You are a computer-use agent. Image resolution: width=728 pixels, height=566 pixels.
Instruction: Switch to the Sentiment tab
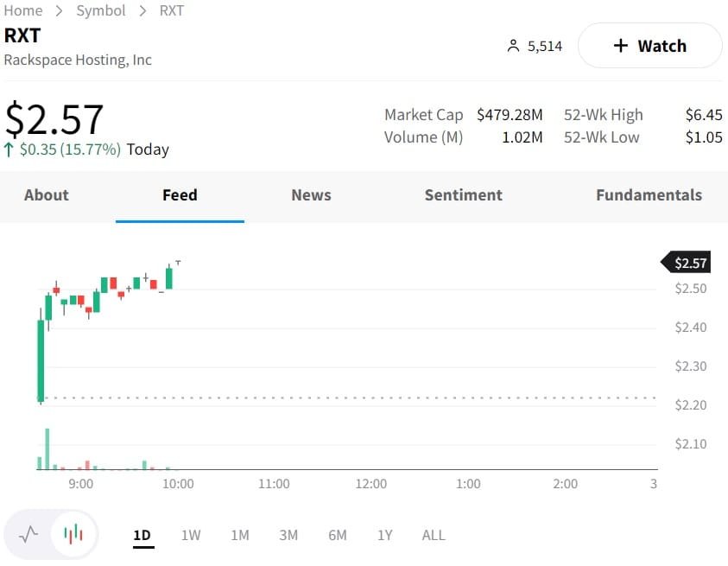(463, 195)
